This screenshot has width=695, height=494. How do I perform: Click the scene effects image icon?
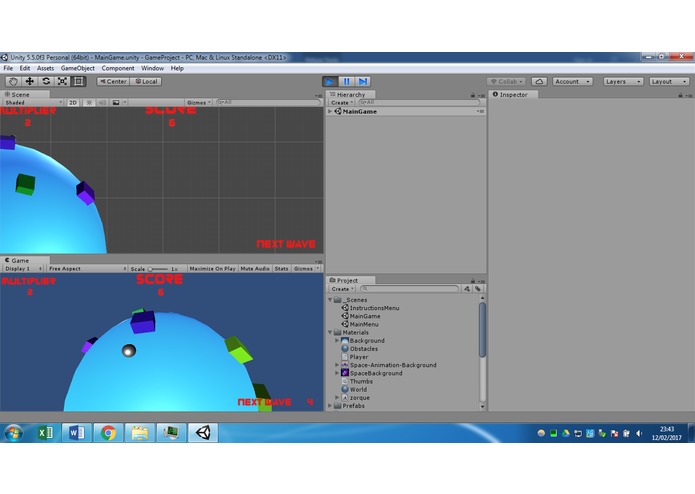(116, 102)
